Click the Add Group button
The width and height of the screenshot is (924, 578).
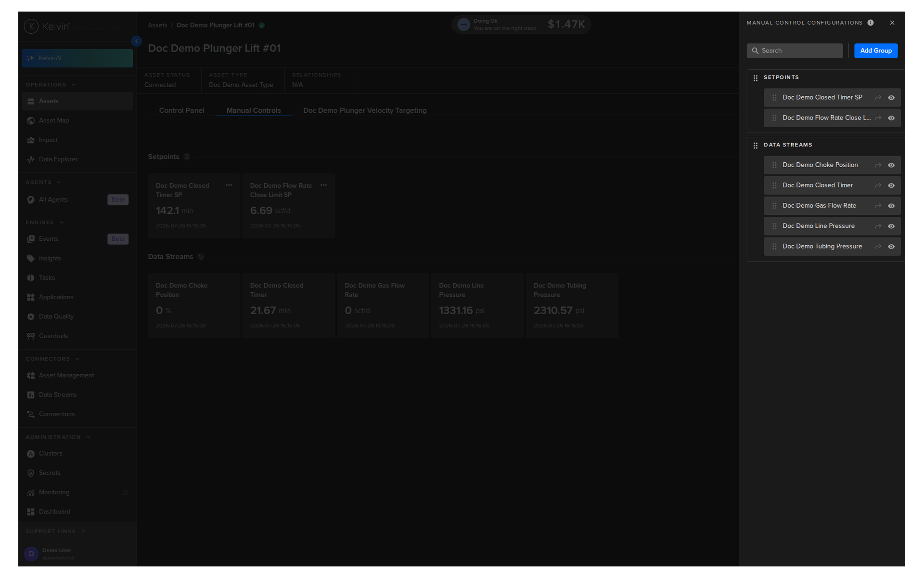coord(876,51)
